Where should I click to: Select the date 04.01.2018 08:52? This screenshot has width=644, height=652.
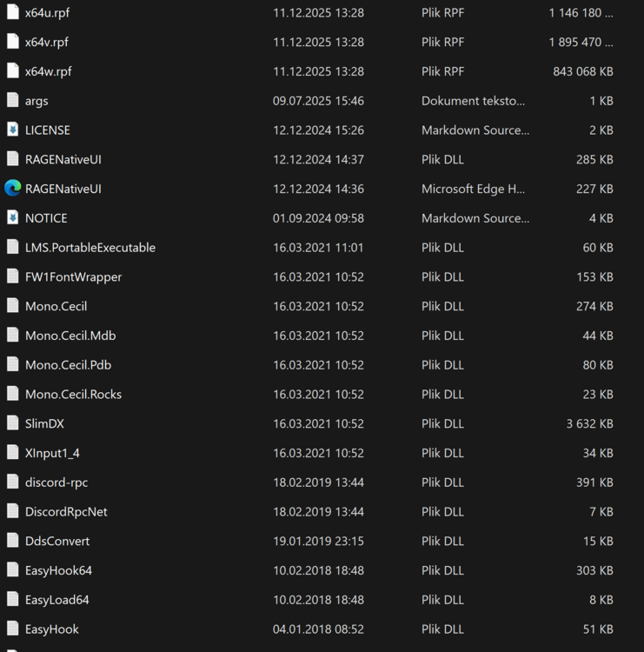coord(318,629)
